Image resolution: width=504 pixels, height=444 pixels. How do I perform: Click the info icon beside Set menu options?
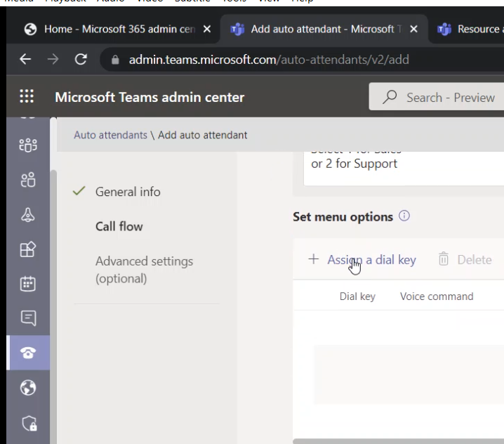[404, 216]
